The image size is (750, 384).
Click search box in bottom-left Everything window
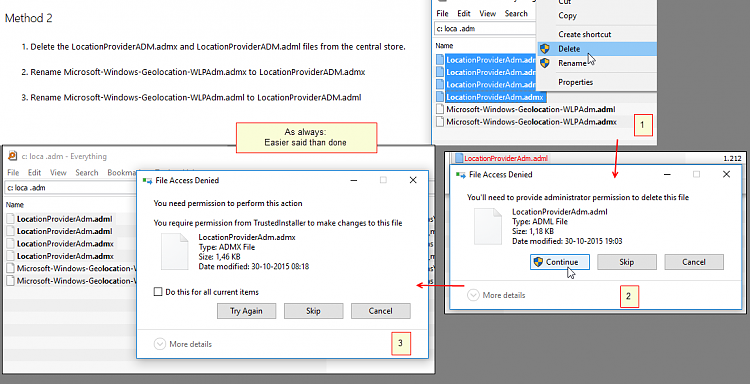[x=71, y=187]
